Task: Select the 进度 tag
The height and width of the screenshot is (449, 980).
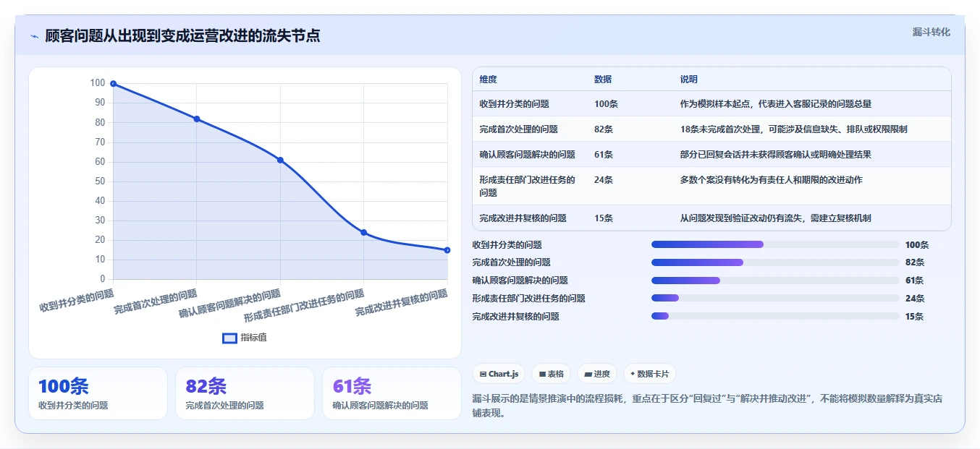Action: click(x=597, y=374)
